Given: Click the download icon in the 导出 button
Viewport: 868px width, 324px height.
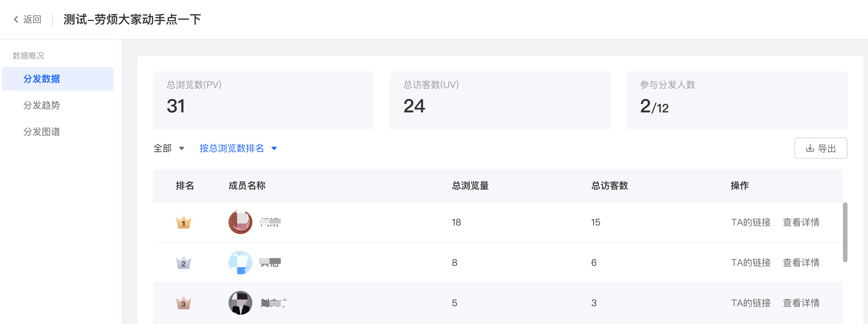Looking at the screenshot, I should [x=810, y=148].
